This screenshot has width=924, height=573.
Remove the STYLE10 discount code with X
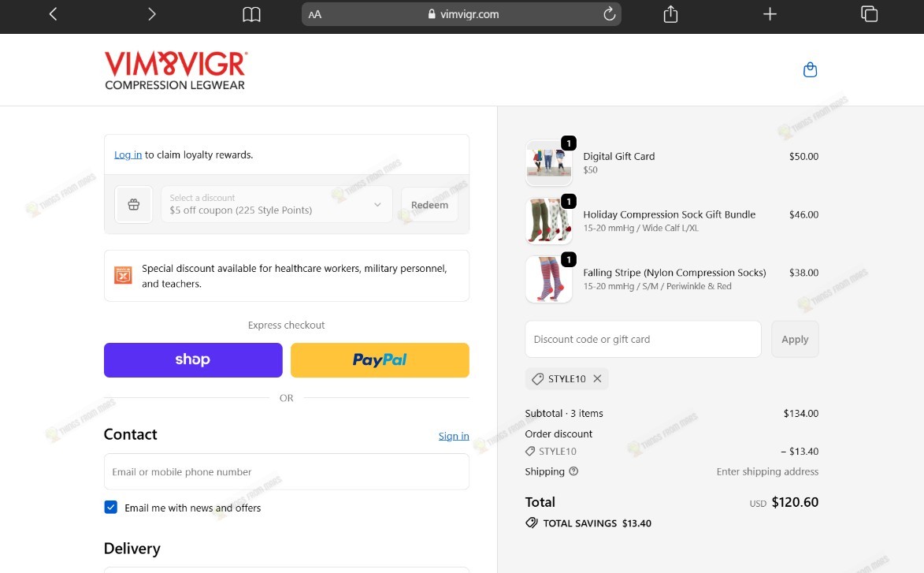(597, 378)
